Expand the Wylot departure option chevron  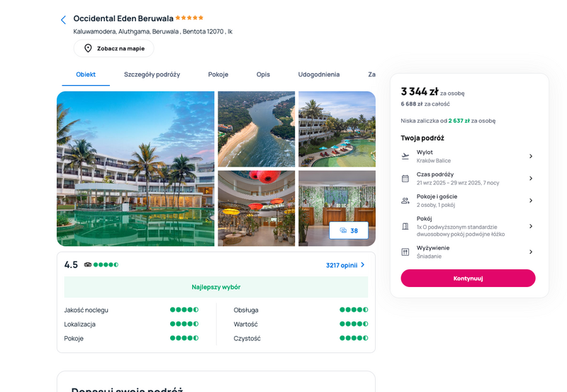tap(531, 156)
